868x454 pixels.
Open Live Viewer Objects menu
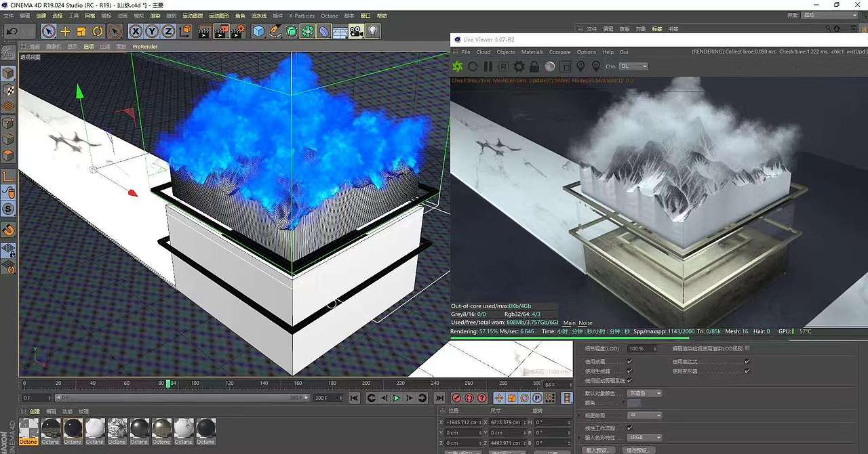pyautogui.click(x=506, y=51)
